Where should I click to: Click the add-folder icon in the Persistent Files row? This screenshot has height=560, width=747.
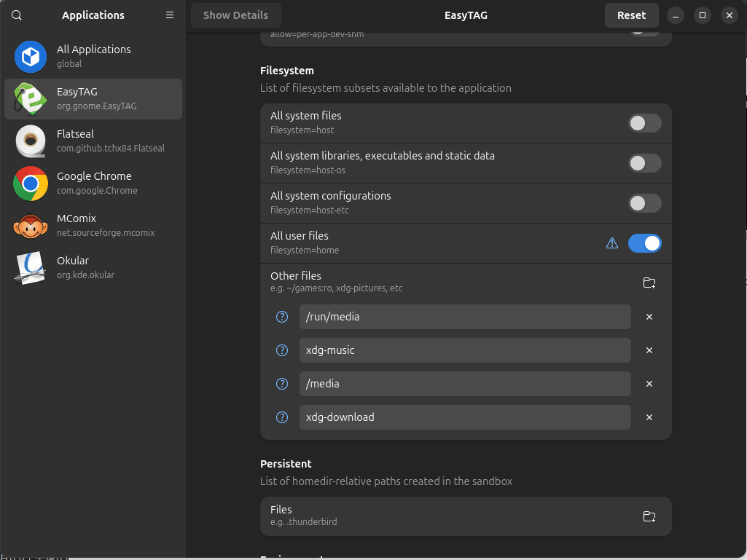pyautogui.click(x=649, y=517)
